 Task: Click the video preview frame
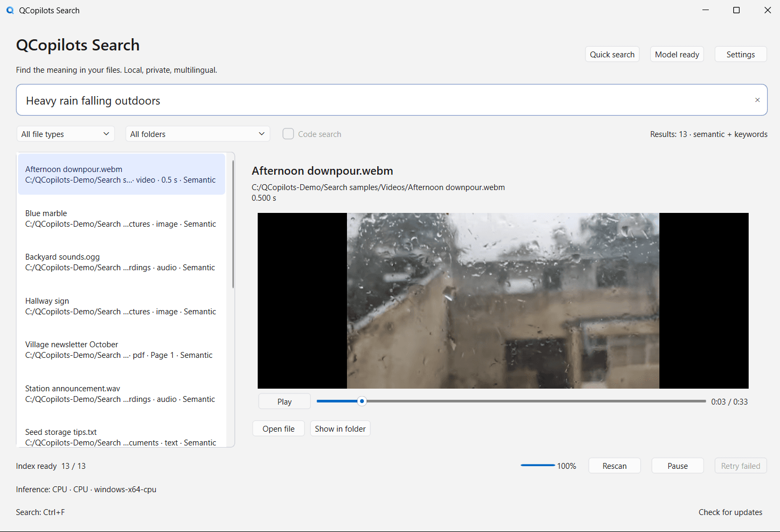click(503, 301)
